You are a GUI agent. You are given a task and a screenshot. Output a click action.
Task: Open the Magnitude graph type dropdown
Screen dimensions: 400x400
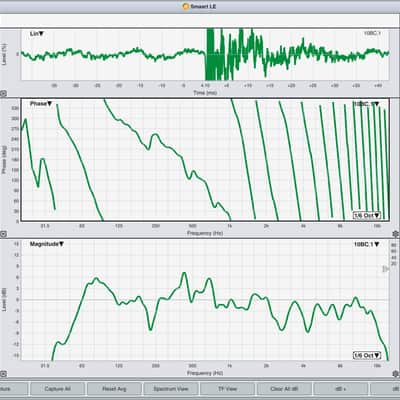47,244
